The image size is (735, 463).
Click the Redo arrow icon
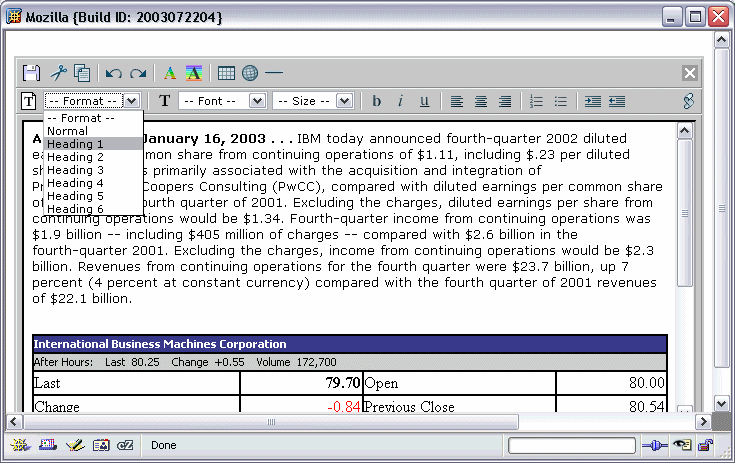(x=138, y=74)
